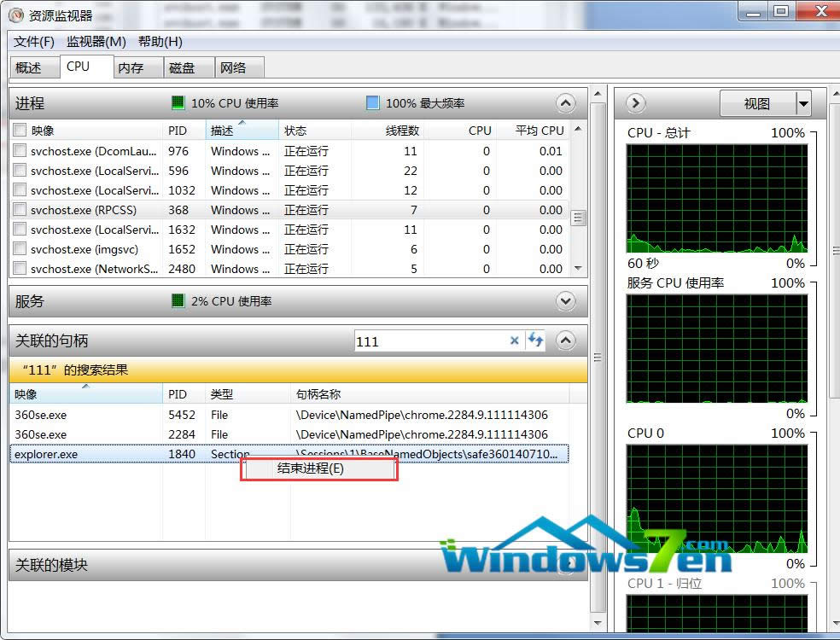Collapse the 进程 section with chevron
The image size is (840, 640).
coord(565,103)
